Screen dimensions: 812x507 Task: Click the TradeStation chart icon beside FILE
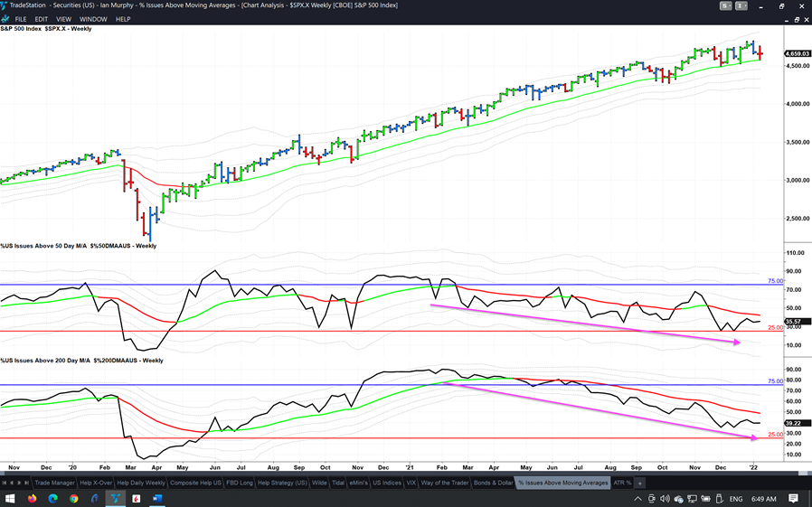click(6, 18)
